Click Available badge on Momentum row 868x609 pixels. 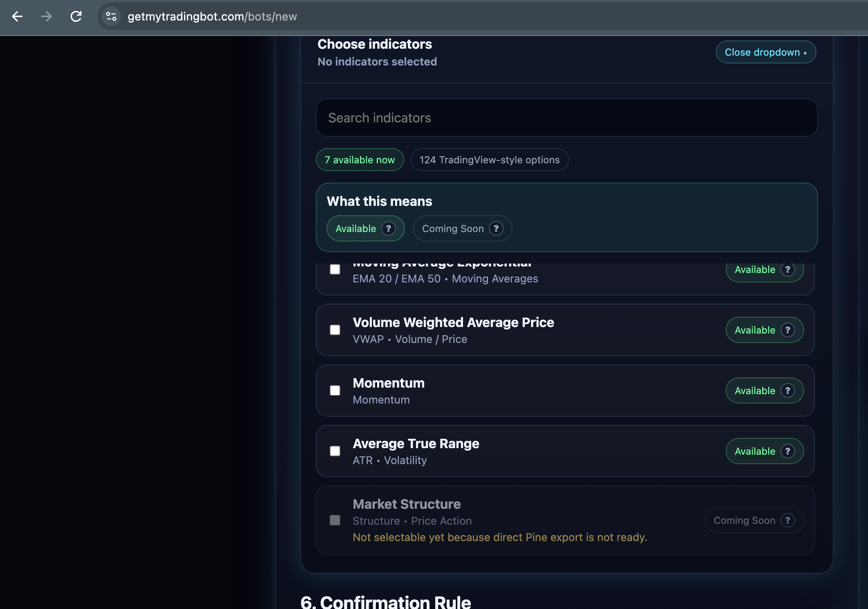coord(765,390)
